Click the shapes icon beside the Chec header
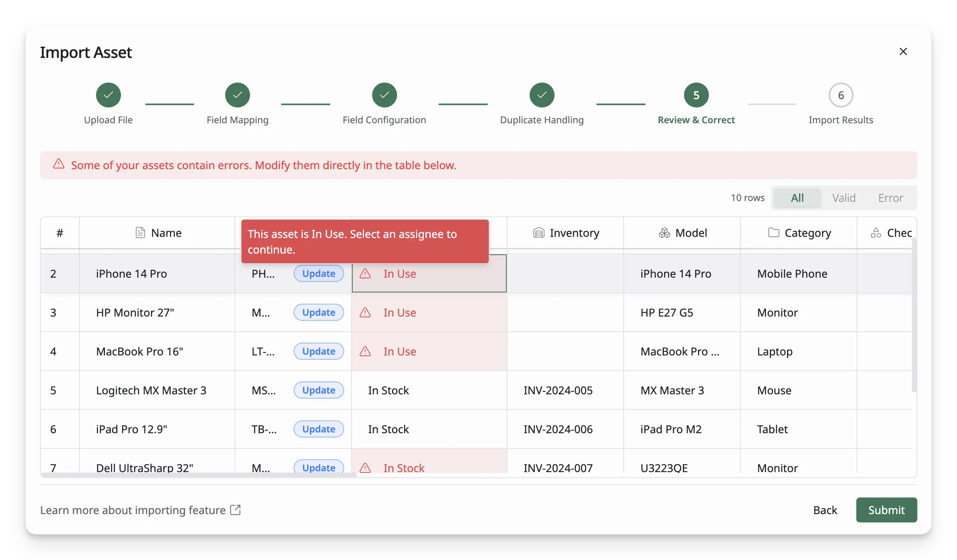 (x=876, y=233)
